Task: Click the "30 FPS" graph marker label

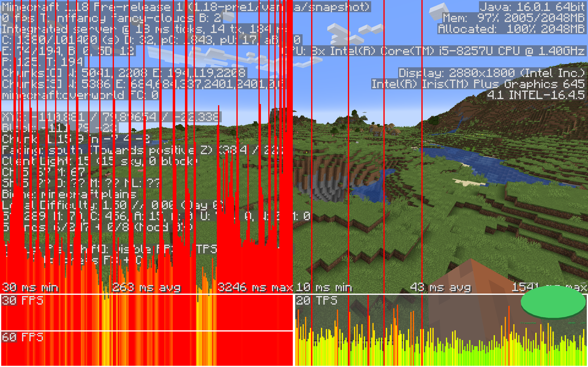Action: click(x=23, y=301)
